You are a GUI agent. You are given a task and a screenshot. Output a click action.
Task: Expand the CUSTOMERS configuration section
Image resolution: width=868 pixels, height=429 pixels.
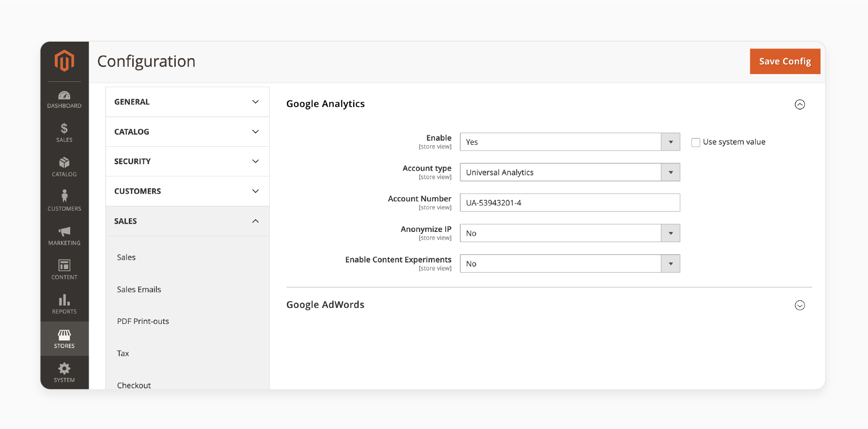tap(187, 191)
